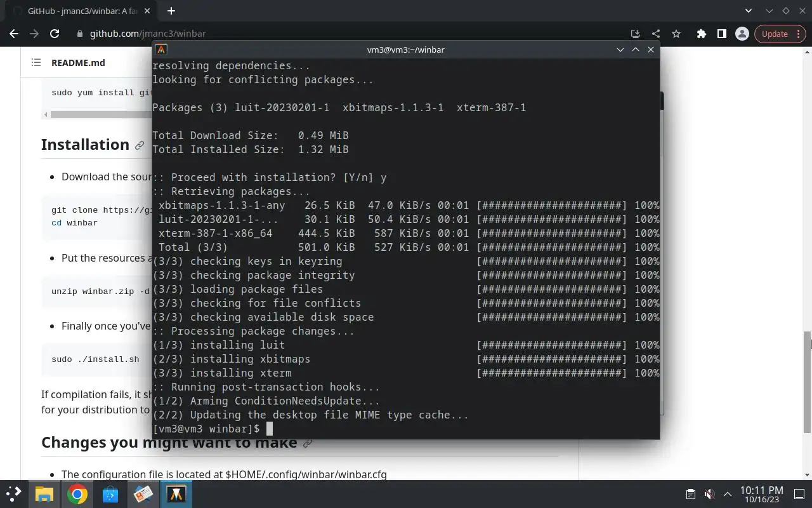Open the file manager from taskbar
This screenshot has width=812, height=508.
(44, 493)
